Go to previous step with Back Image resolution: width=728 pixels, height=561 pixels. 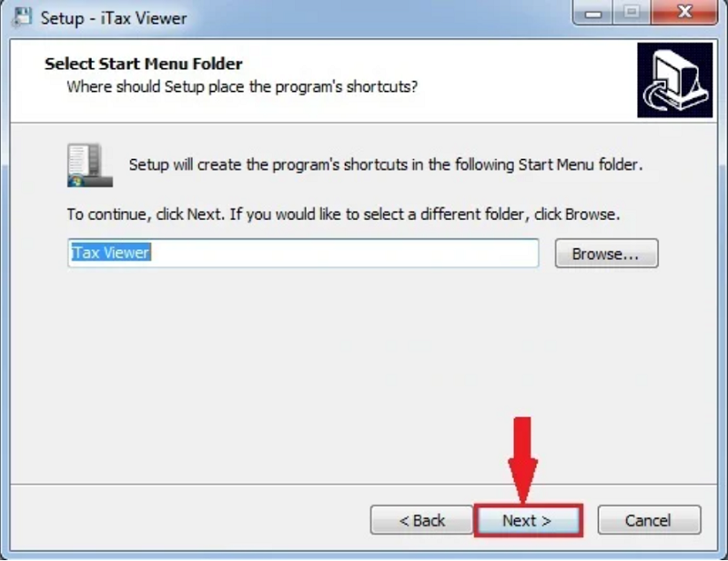click(x=421, y=520)
